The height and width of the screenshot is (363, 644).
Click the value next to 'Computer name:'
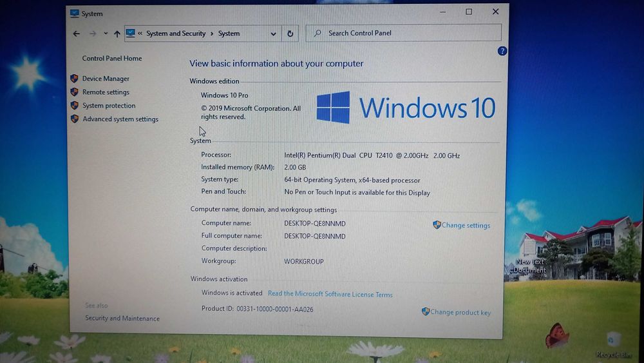[x=315, y=224]
